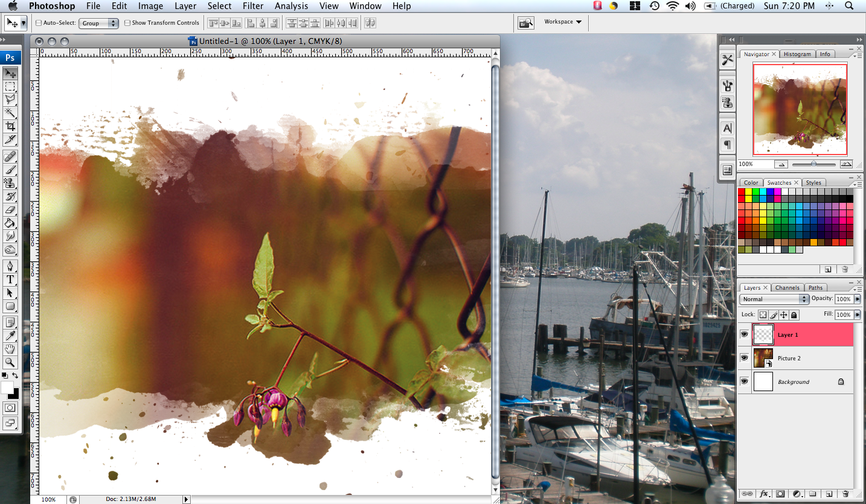Activate the Zoom tool

coord(10,362)
